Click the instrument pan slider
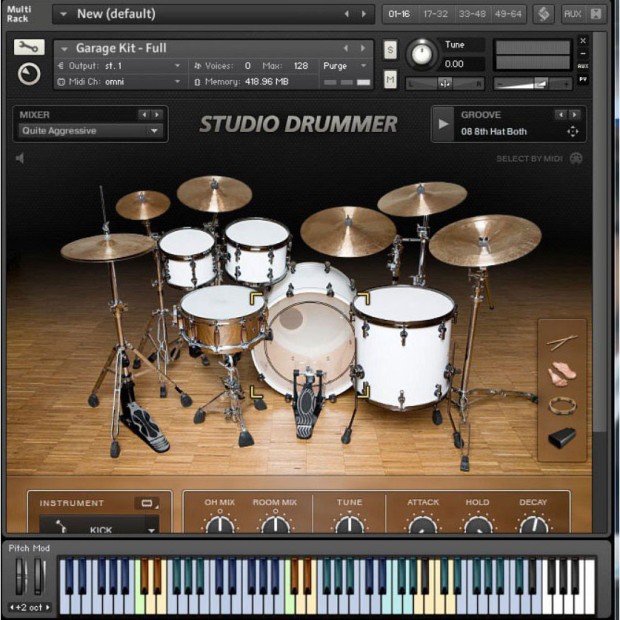Viewport: 620px width, 620px height. [x=445, y=84]
